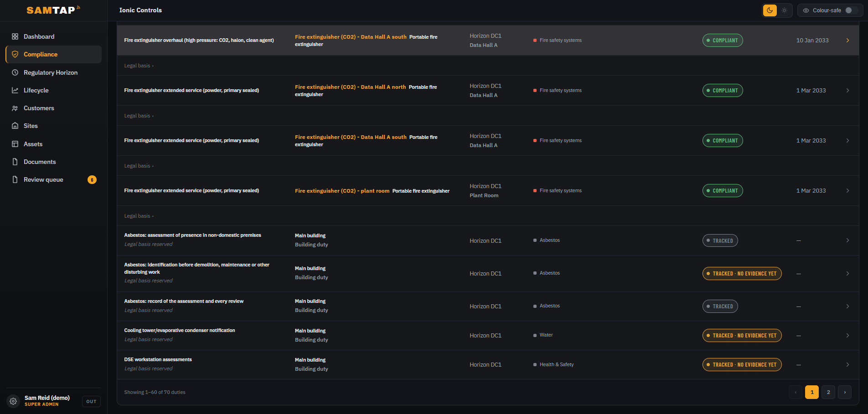Click the next page arrow
This screenshot has height=414, width=868.
(x=845, y=392)
